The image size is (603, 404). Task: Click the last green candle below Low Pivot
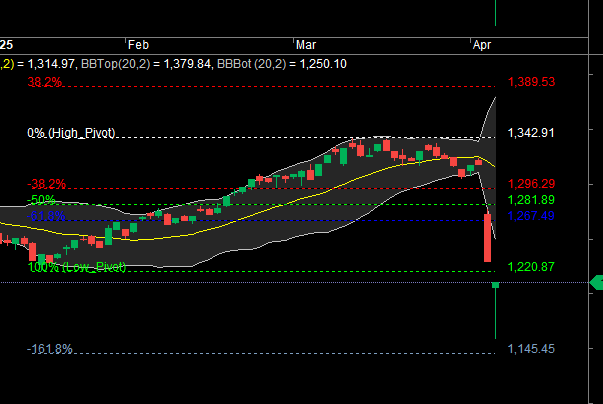495,310
